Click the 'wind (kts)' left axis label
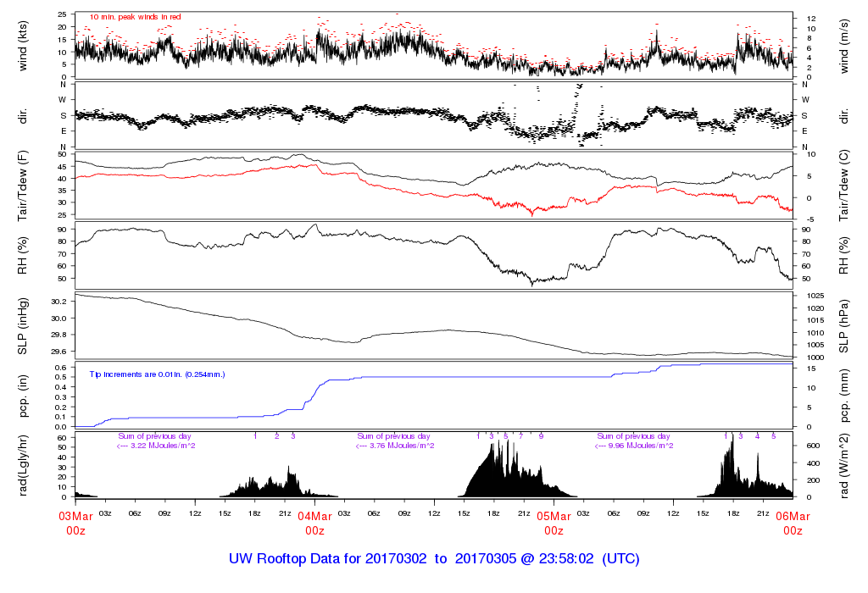This screenshot has height=593, width=868. (x=23, y=46)
